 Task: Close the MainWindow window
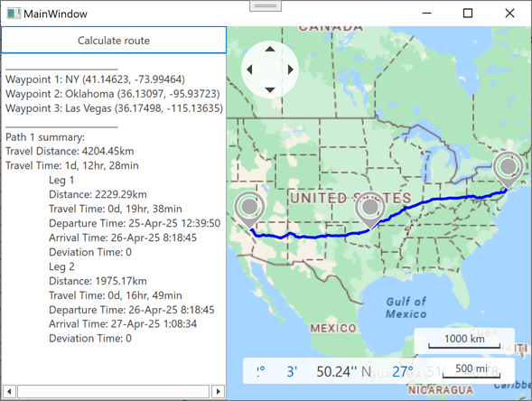point(509,14)
